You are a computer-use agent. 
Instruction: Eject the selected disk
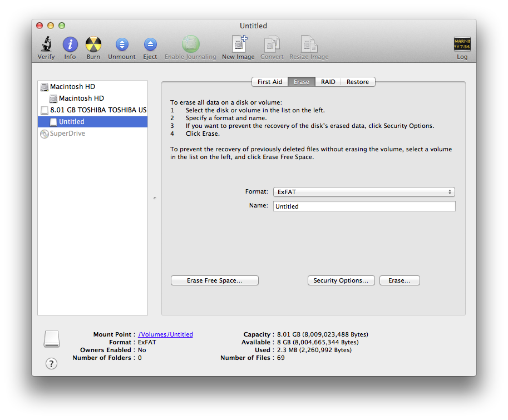[150, 45]
